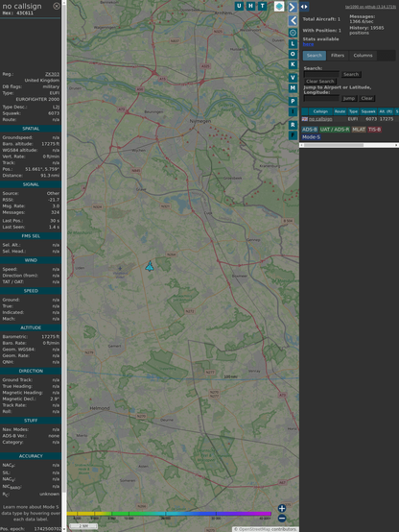
Task: Click the altitude color scale bar
Action: [169, 514]
